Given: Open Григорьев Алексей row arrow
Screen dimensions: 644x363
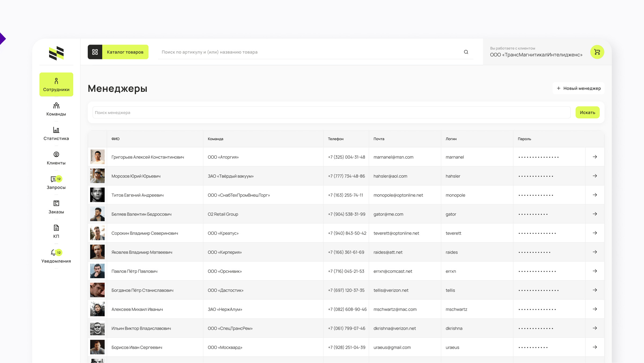Looking at the screenshot, I should pos(595,157).
